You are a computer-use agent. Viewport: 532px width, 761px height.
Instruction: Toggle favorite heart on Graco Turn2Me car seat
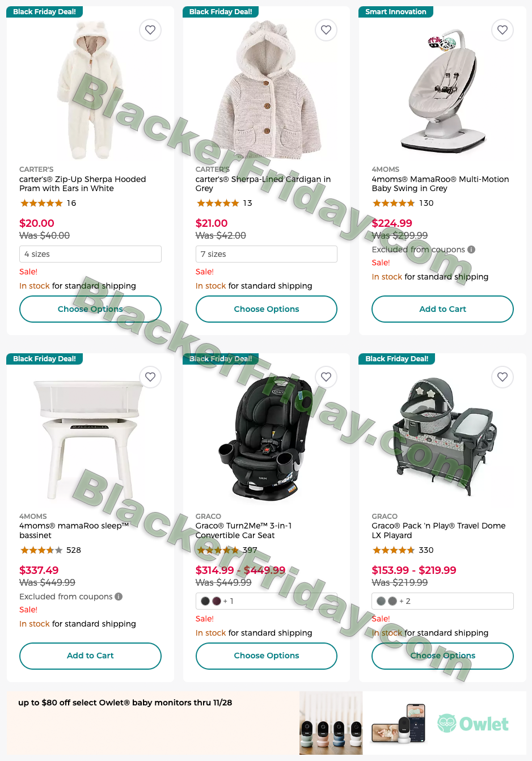tap(326, 377)
